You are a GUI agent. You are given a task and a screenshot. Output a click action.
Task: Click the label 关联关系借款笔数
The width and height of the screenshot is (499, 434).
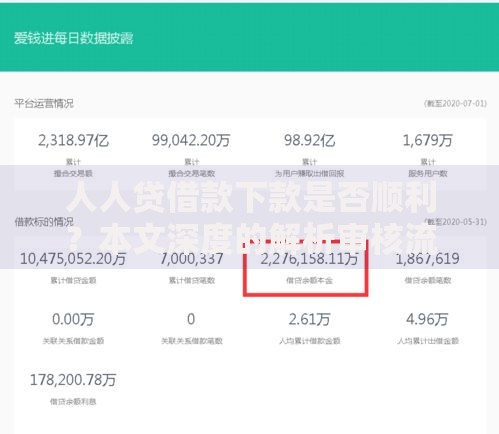pos(192,341)
